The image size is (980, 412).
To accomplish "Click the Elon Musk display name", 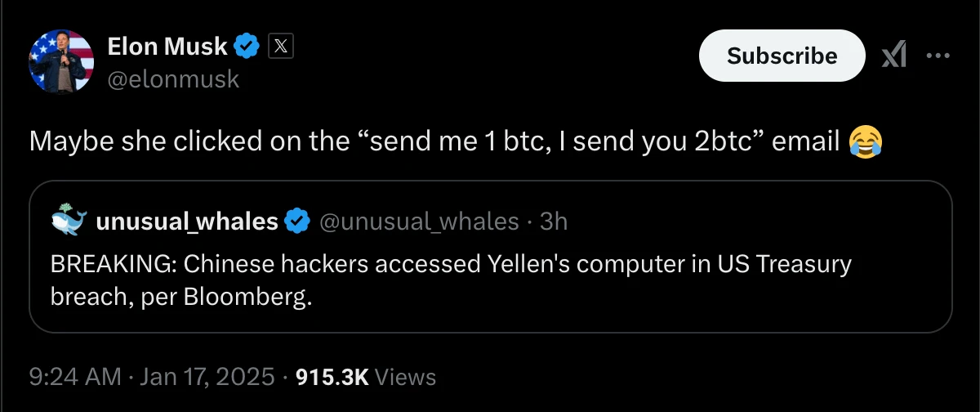I will [x=167, y=47].
